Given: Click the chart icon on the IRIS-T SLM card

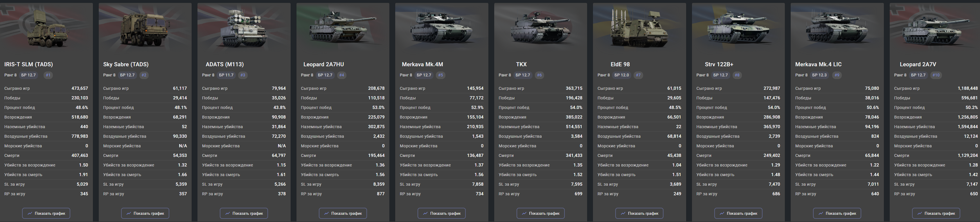Looking at the screenshot, I should tap(30, 213).
